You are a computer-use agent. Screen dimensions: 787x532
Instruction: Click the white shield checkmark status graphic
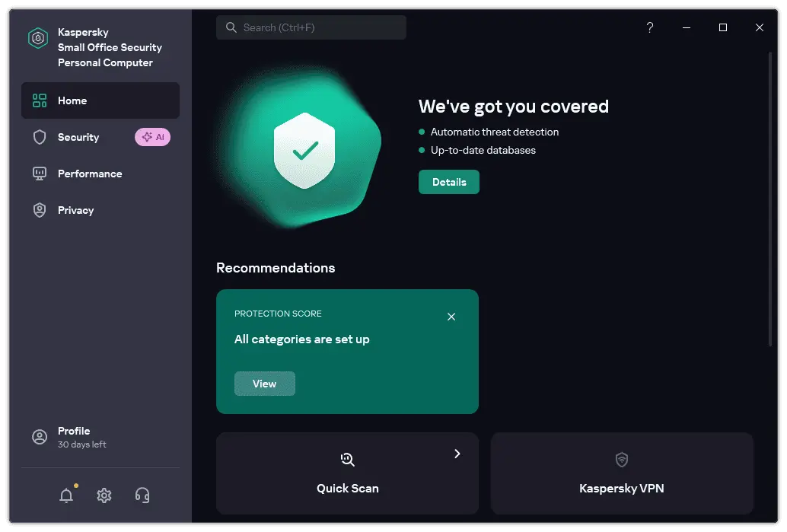(x=304, y=151)
